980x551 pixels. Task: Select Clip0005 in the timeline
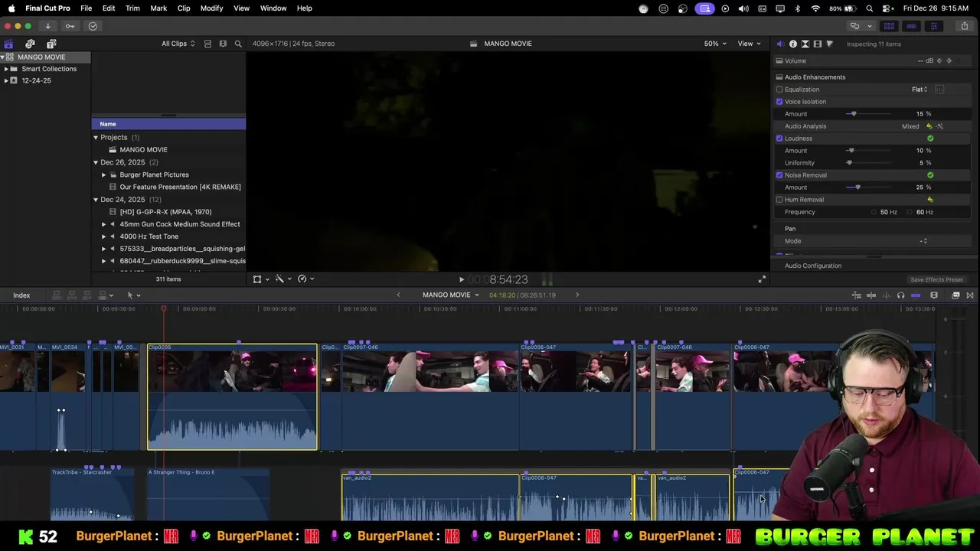click(232, 397)
